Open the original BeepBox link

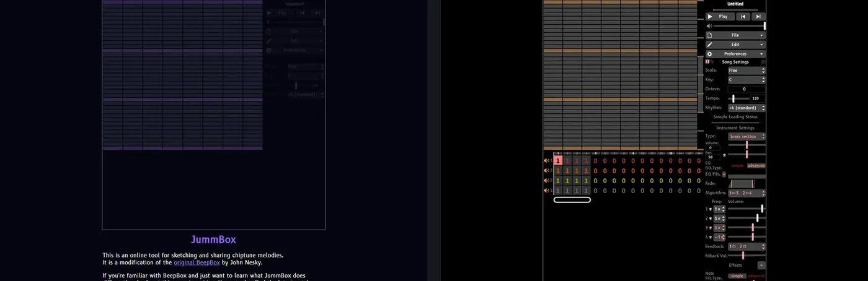tap(197, 262)
